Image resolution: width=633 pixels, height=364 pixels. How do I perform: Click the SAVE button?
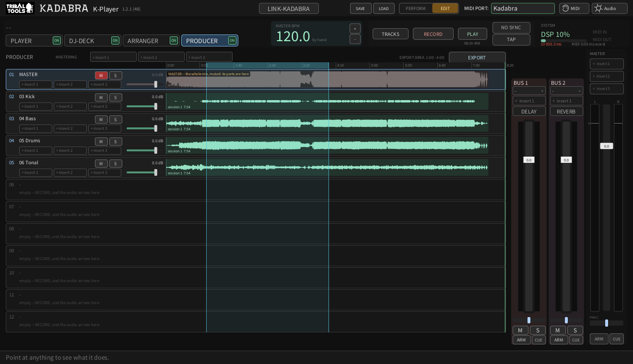pyautogui.click(x=361, y=8)
